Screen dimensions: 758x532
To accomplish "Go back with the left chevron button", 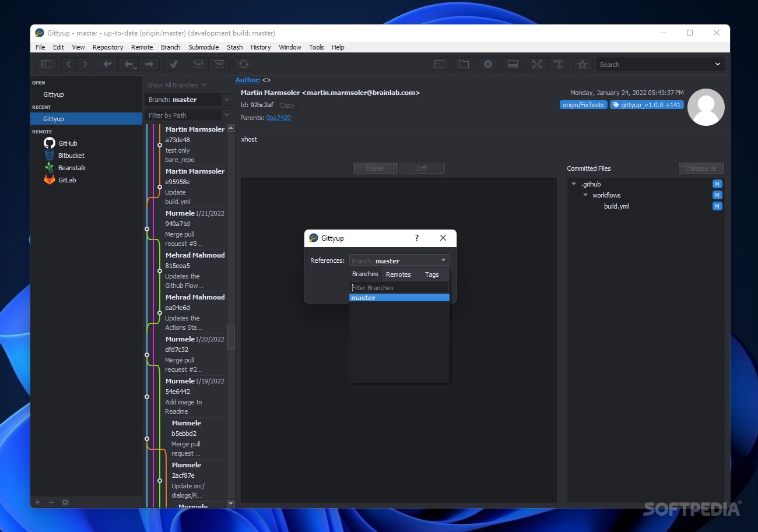I will point(69,64).
